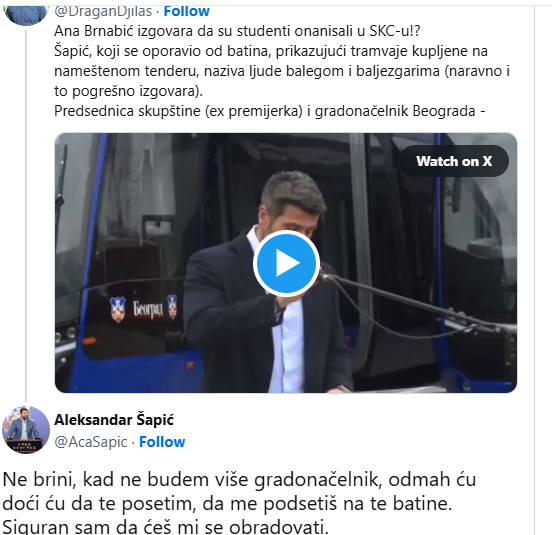Open the @AcaSapic handle link
The height and width of the screenshot is (535, 552).
(x=91, y=442)
